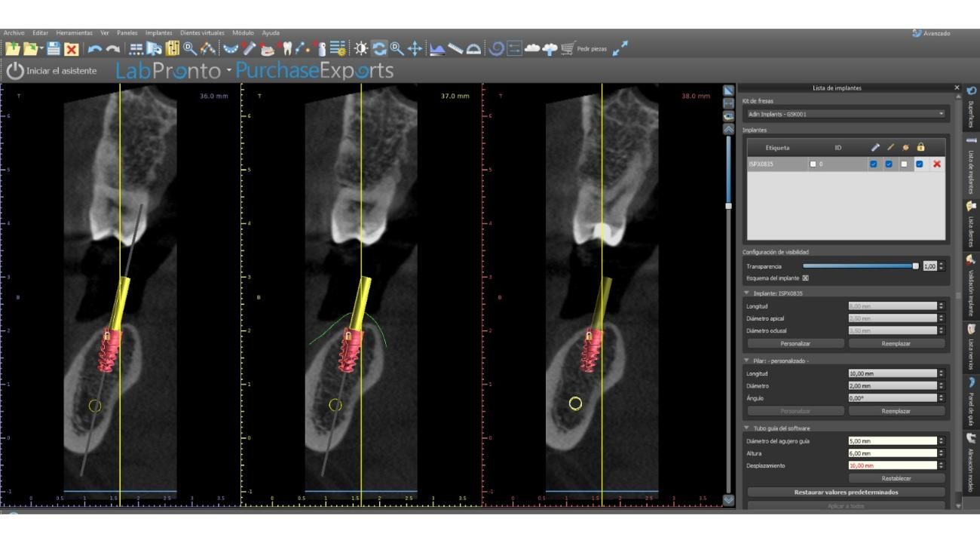Select the rotate view tool icon
This screenshot has height=543, width=980.
[x=379, y=49]
